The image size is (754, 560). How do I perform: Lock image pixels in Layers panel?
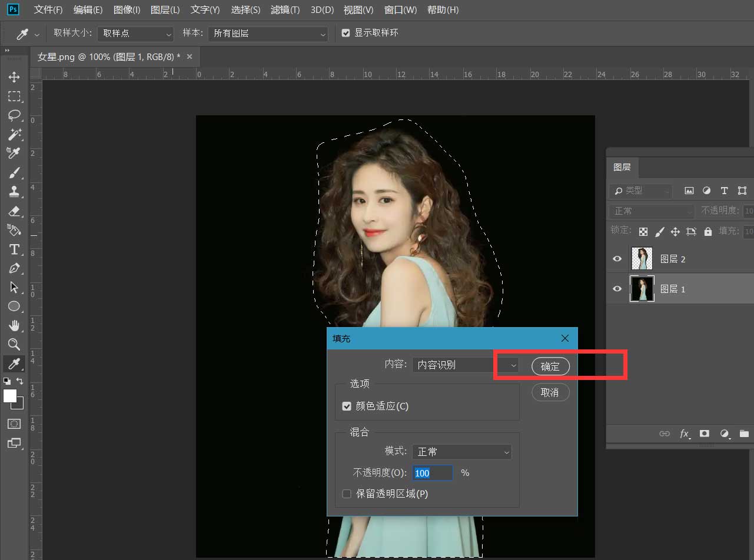[660, 231]
